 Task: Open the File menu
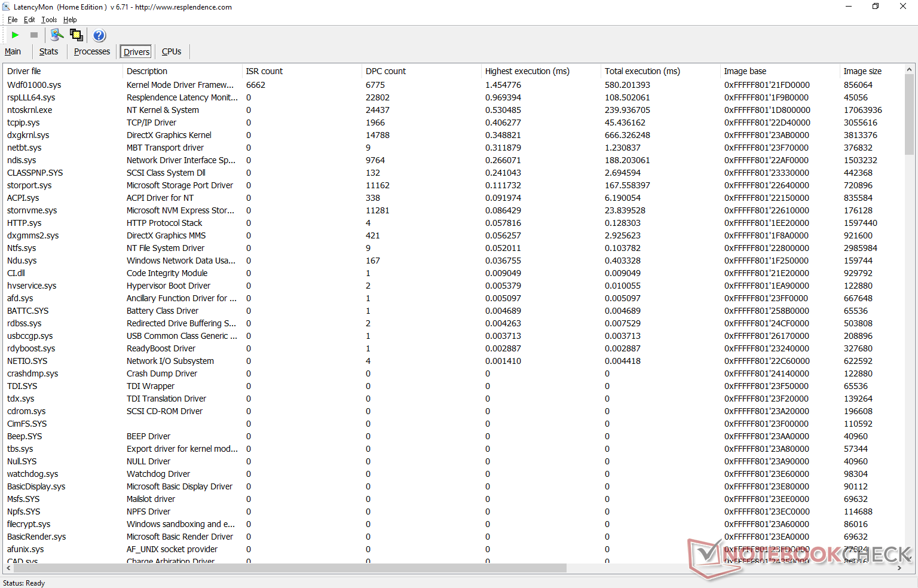point(13,20)
